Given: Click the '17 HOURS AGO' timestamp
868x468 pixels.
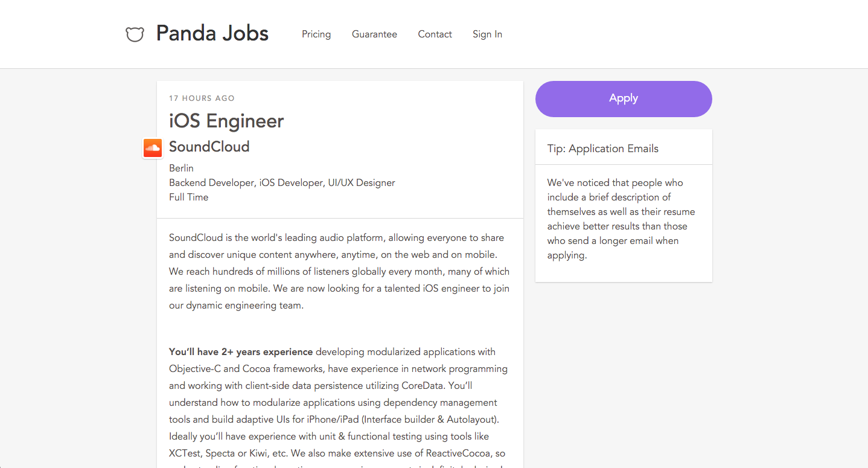Looking at the screenshot, I should pos(202,98).
